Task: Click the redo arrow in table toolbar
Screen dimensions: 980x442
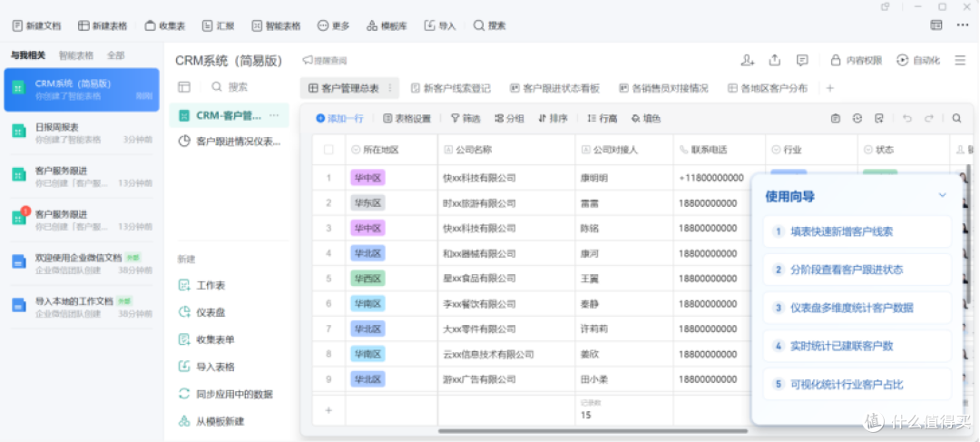Action: [929, 118]
